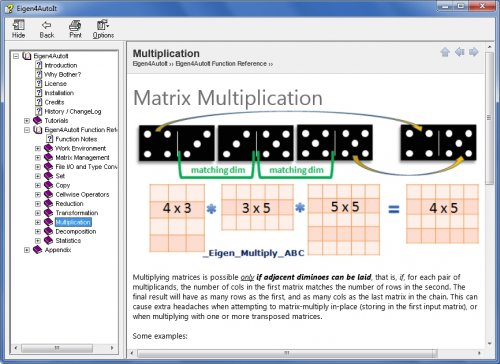Click the home arrow icon in topic header
Screen dimensions: 500x364
[x=445, y=52]
